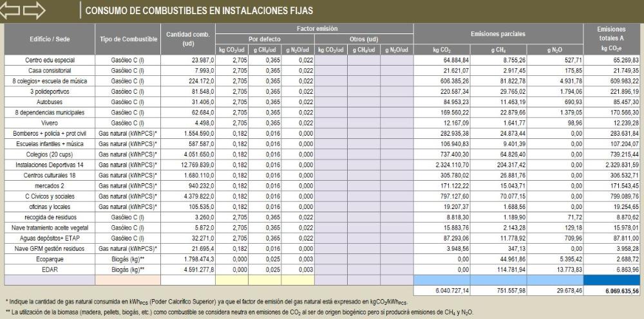Select the Vivero building name cell
The width and height of the screenshot is (644, 319).
(x=49, y=123)
